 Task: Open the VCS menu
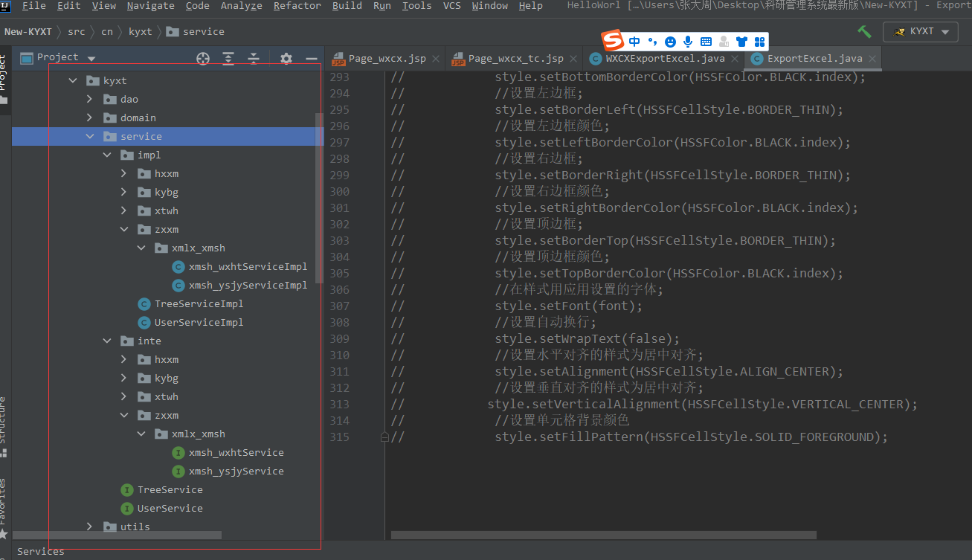(451, 6)
